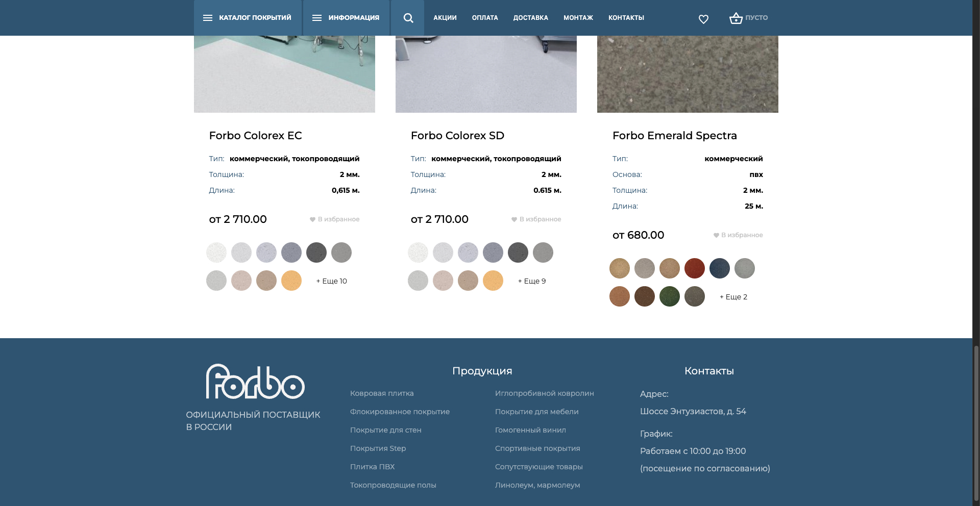Open the search magnifier icon
Viewport: 980px width, 506px height.
pyautogui.click(x=408, y=18)
